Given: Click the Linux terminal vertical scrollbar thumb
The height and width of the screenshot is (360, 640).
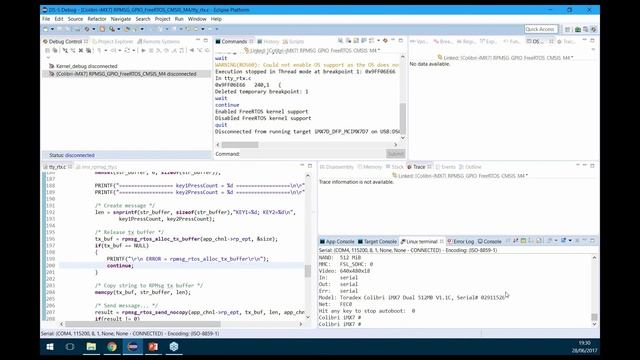Looking at the screenshot, I should (594, 317).
